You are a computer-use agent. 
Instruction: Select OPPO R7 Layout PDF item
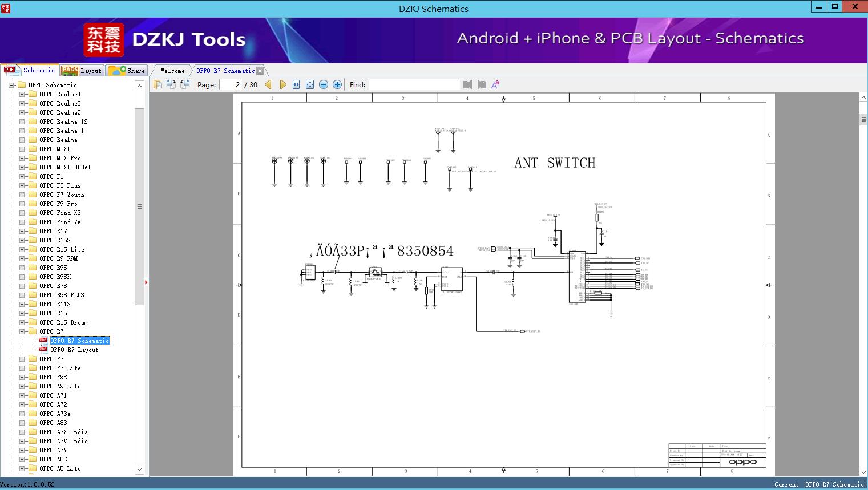(x=74, y=350)
